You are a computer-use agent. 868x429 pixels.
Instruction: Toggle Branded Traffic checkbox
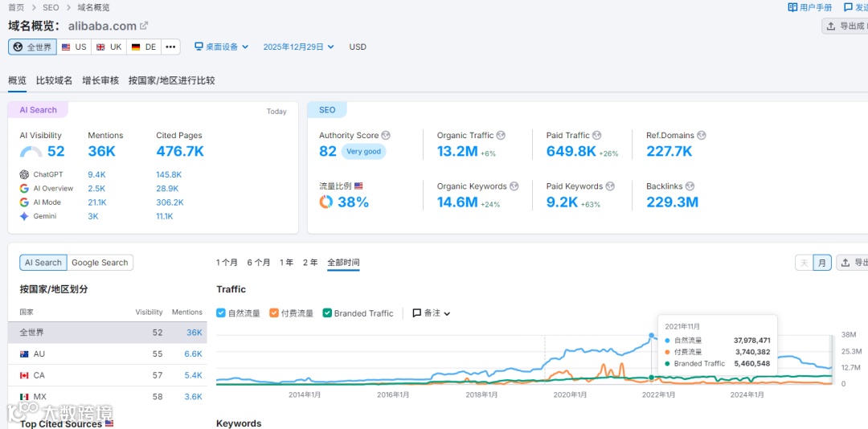coord(327,313)
